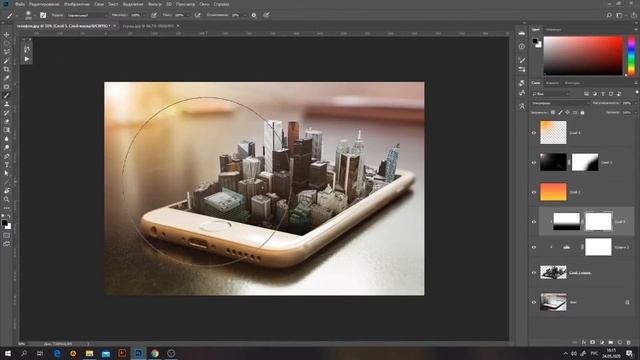Hide the city smart object layer
The image size is (640, 360).
click(534, 273)
